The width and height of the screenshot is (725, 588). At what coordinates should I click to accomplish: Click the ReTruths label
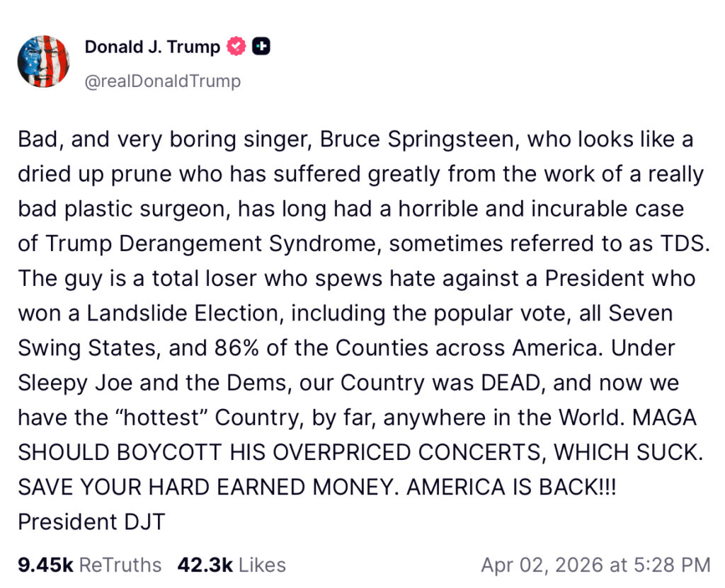[x=120, y=565]
